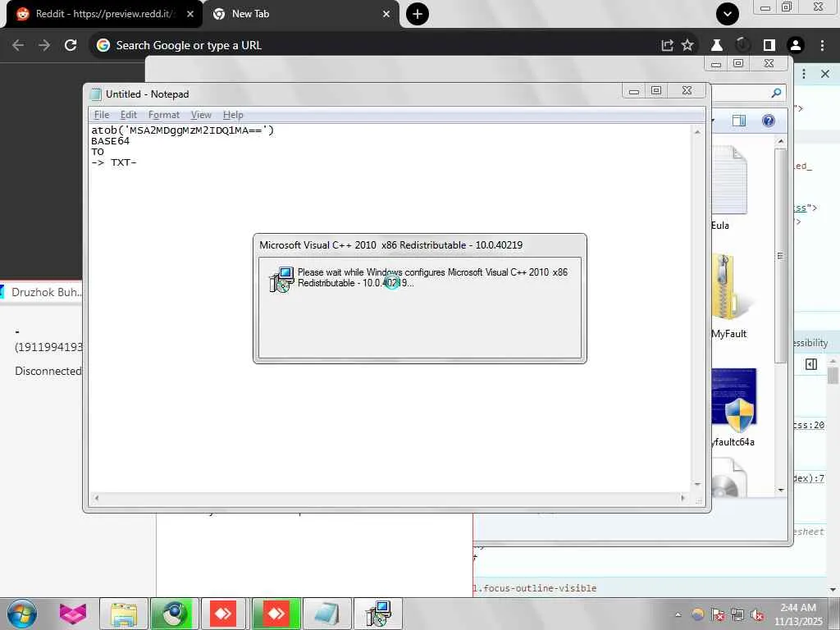Open Explorer help question-mark icon
The image size is (840, 630).
(x=768, y=121)
